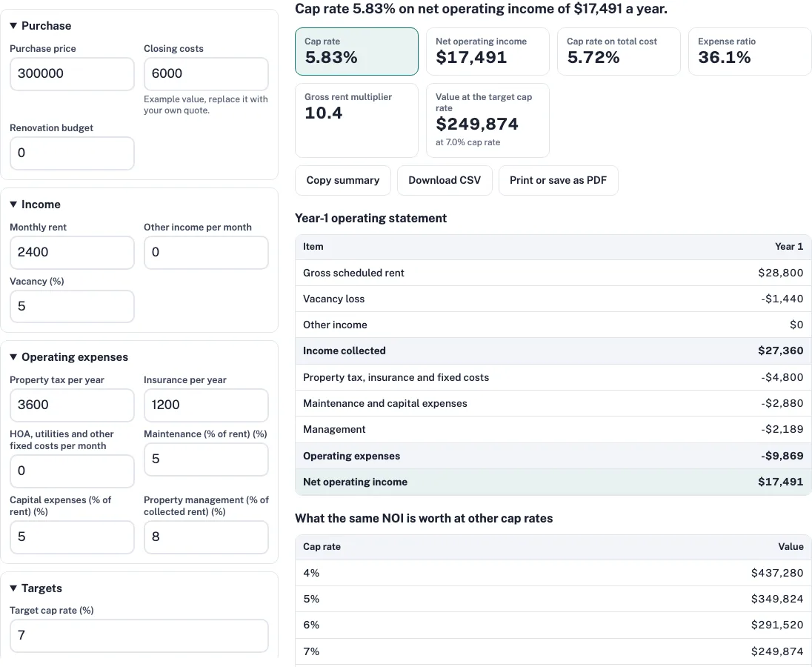This screenshot has width=812, height=667.
Task: Select the 5% cap rate value $349,824
Action: [777, 599]
